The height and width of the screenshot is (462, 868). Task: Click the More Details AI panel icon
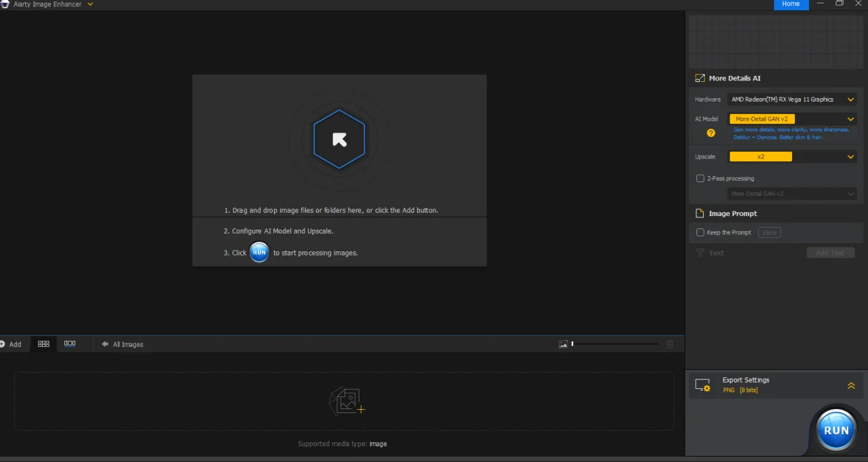click(x=701, y=78)
